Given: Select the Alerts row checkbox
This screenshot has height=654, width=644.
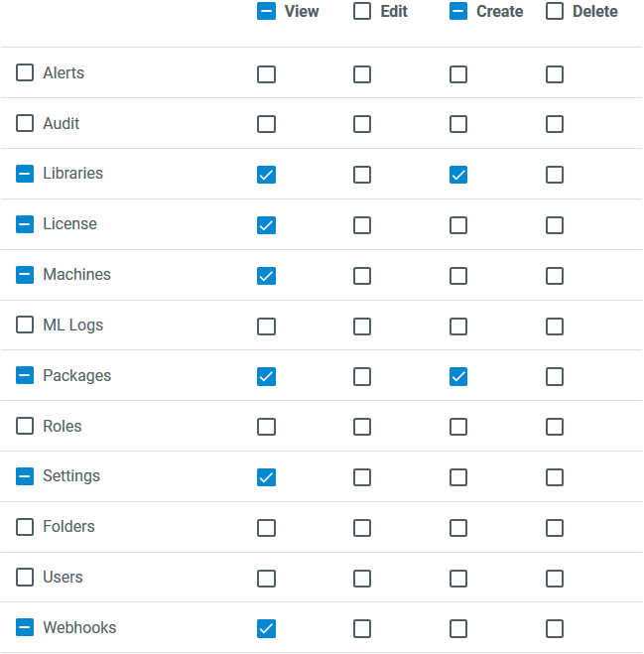Looking at the screenshot, I should (x=25, y=72).
